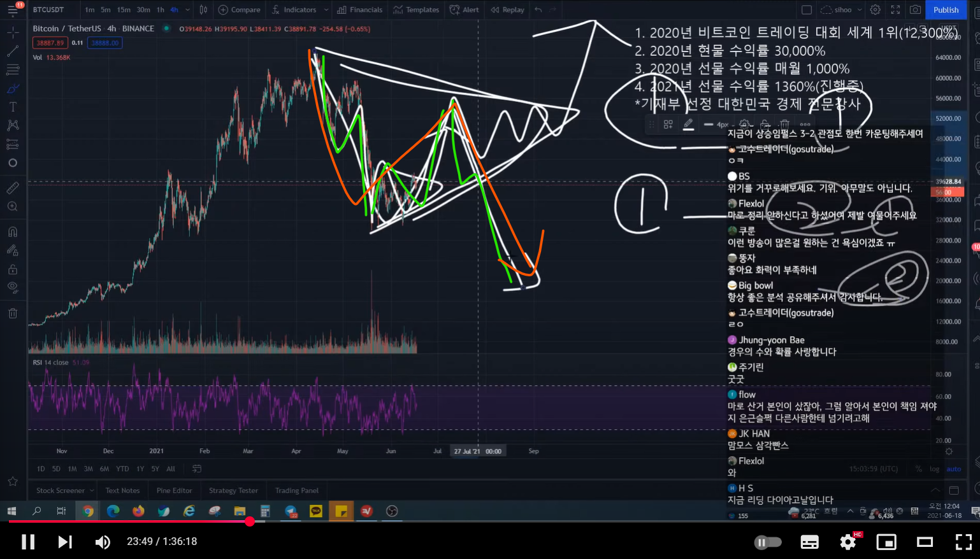
Task: Open favorites star at bottom of left toolbar
Action: (x=12, y=482)
